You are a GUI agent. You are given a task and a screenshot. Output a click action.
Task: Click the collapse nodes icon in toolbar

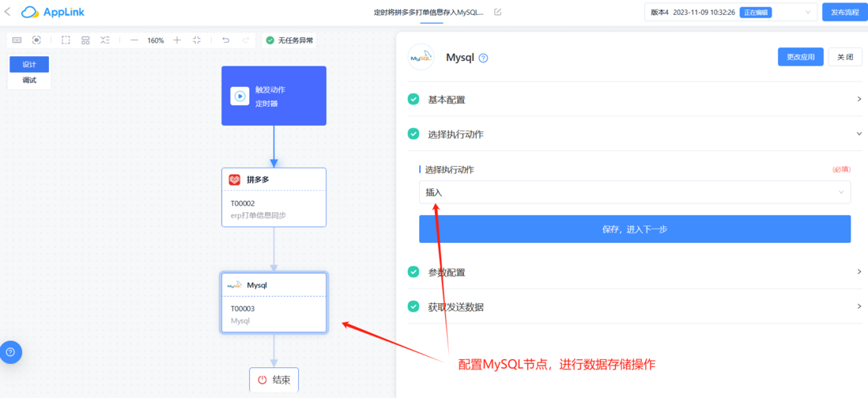pyautogui.click(x=105, y=40)
